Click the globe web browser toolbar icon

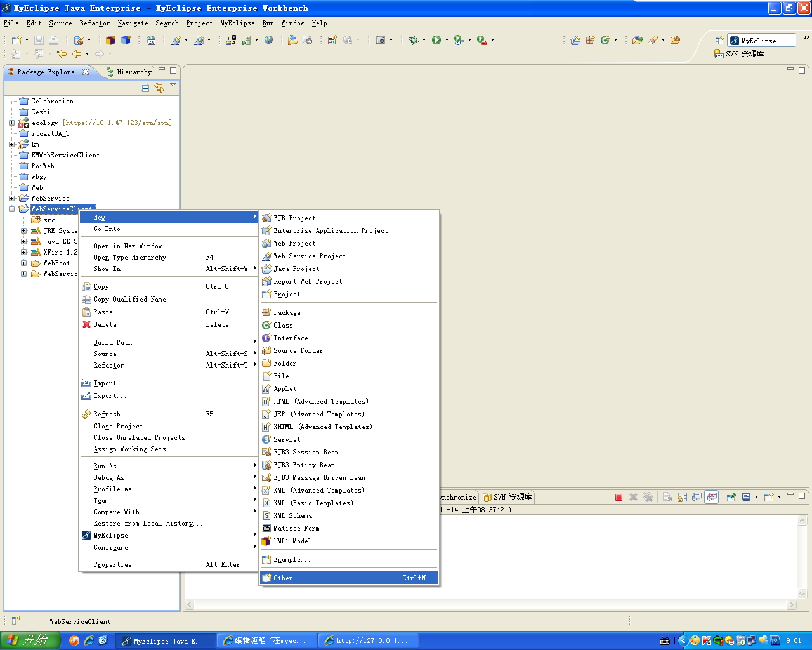click(x=269, y=40)
